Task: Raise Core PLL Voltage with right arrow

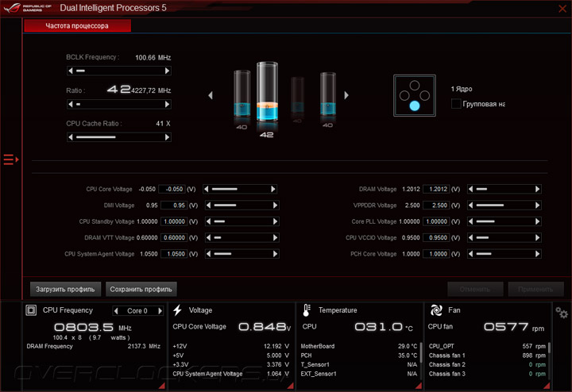Action: click(537, 221)
